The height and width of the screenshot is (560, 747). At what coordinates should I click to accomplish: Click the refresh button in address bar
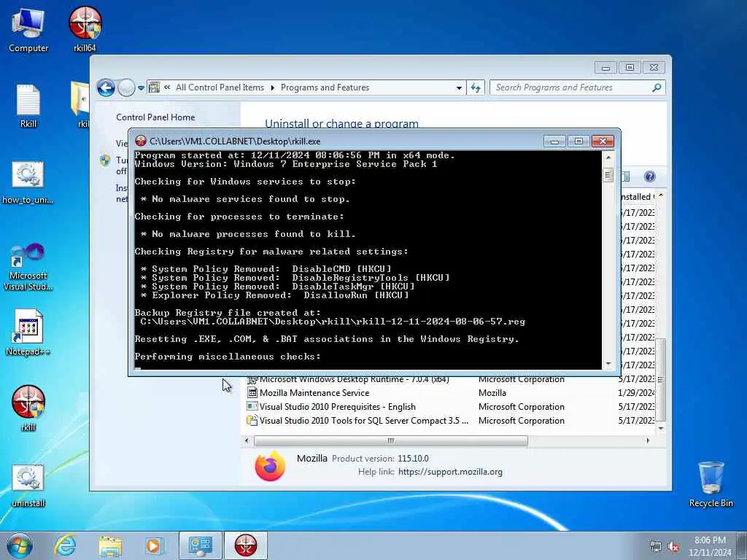pyautogui.click(x=476, y=87)
